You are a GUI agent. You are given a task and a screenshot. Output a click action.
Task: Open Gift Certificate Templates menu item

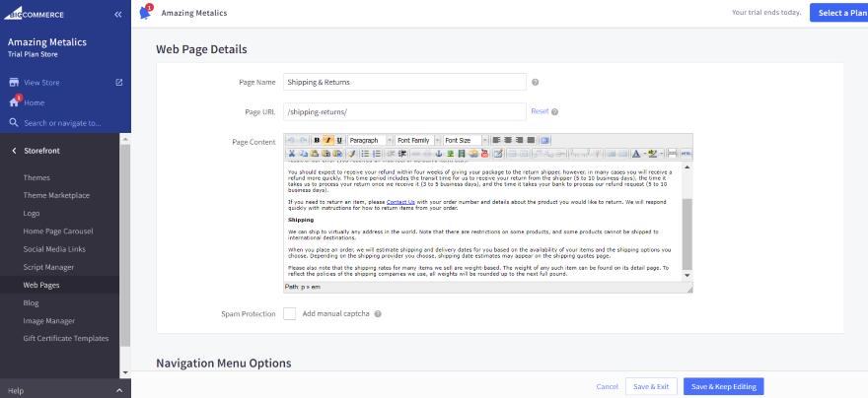[x=66, y=339]
